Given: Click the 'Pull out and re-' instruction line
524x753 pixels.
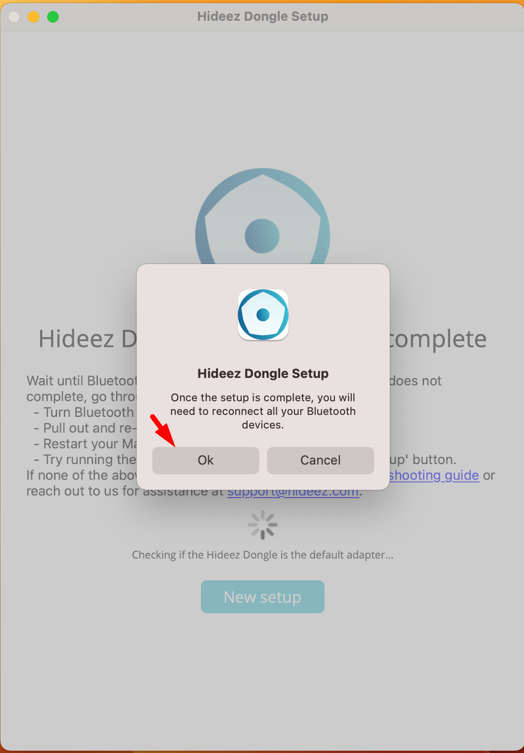Looking at the screenshot, I should (x=85, y=428).
